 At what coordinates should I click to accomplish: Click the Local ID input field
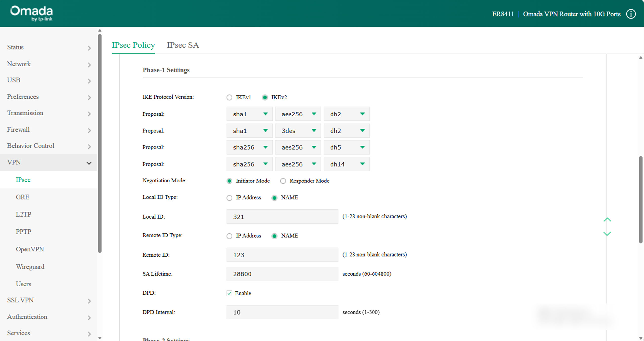[282, 216]
